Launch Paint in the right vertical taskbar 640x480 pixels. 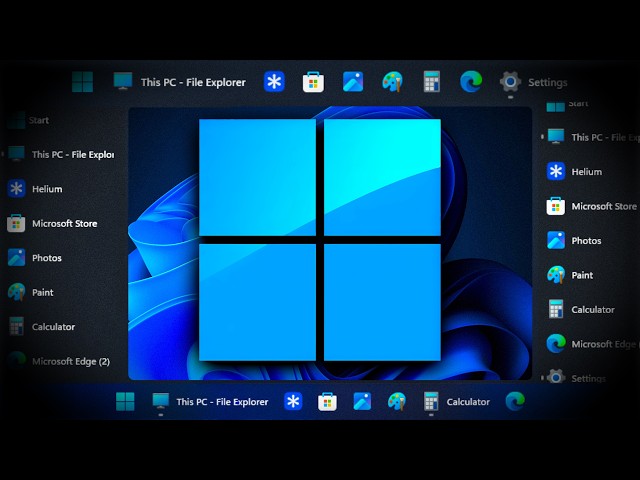pos(570,275)
